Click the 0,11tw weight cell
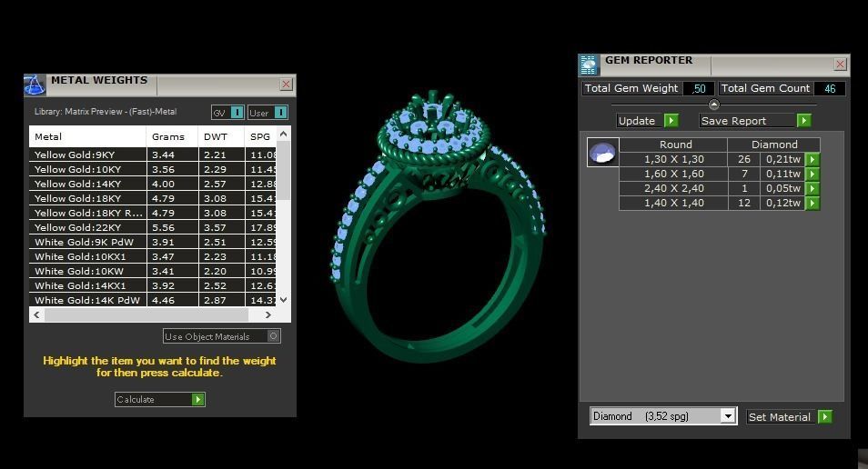Image resolution: width=868 pixels, height=469 pixels. (782, 174)
